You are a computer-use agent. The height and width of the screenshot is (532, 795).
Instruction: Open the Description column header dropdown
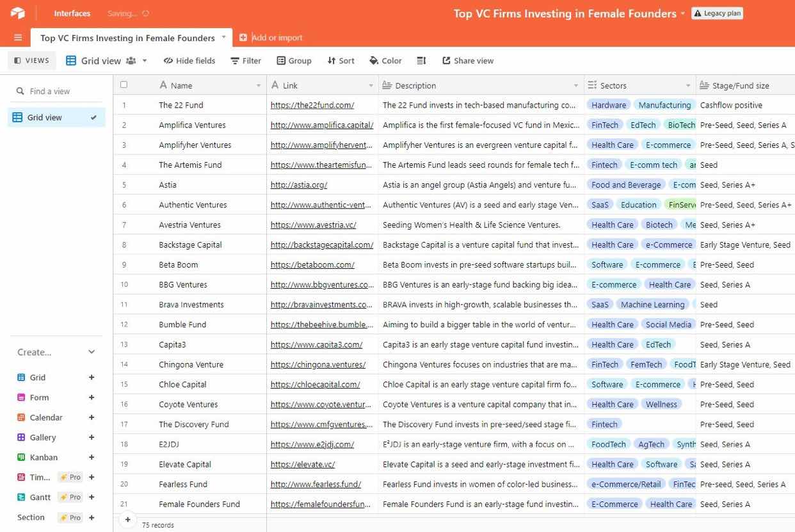[x=576, y=86]
